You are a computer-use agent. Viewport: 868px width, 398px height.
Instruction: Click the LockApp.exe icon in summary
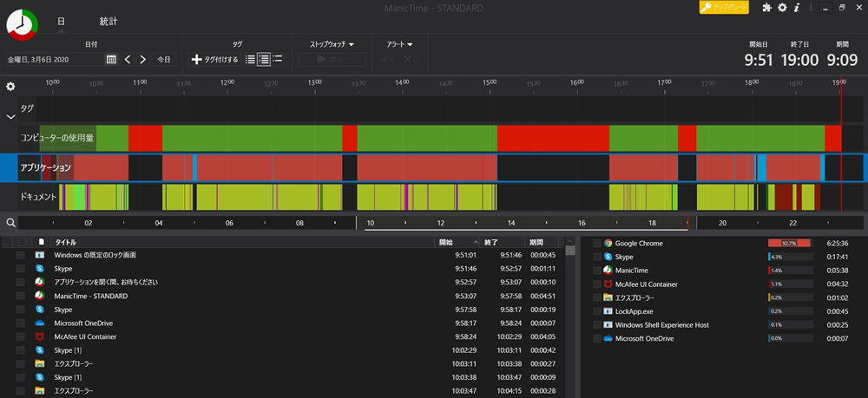[608, 311]
